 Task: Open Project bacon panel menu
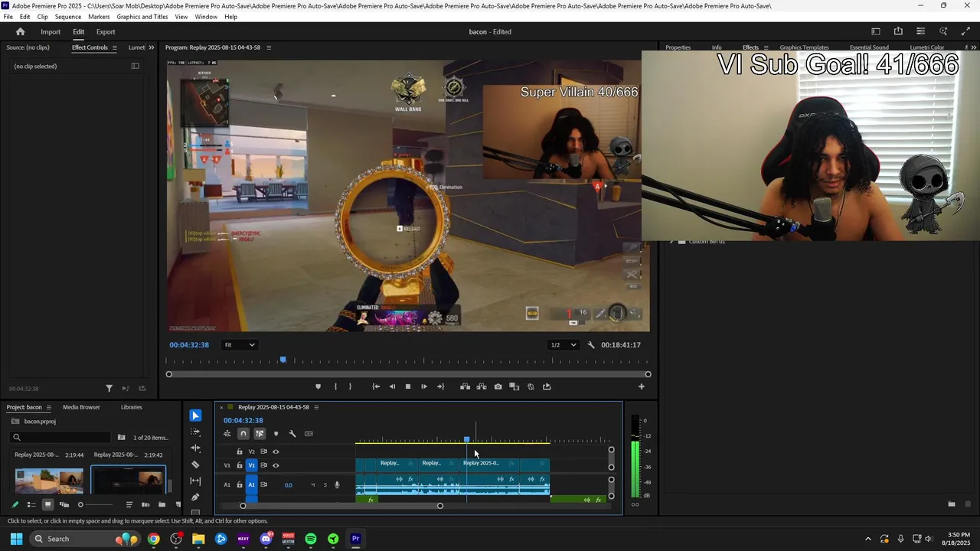point(49,407)
